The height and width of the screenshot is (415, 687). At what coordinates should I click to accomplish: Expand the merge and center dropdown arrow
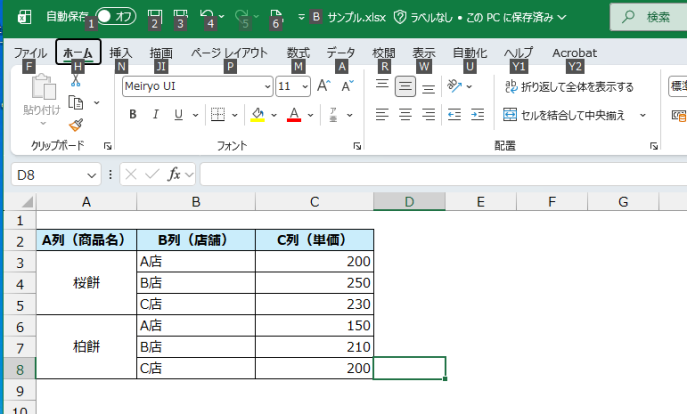point(643,115)
